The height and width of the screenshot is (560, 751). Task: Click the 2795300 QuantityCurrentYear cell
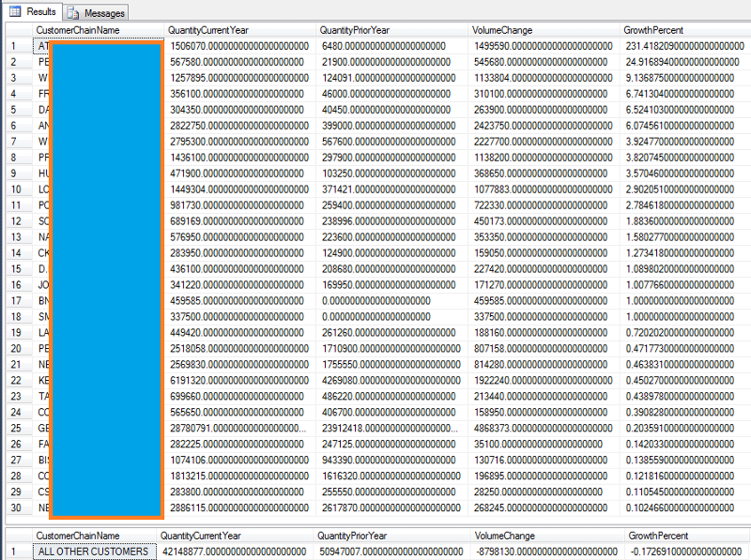(240, 142)
